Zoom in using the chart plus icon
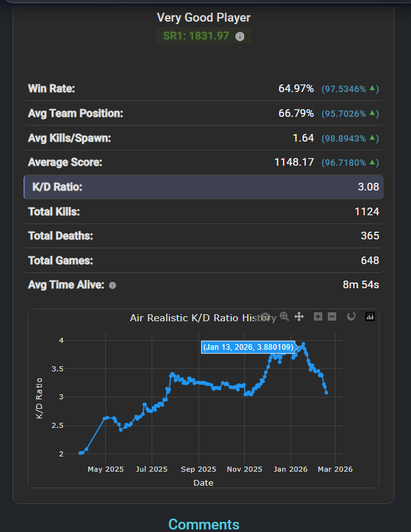This screenshot has height=532, width=411. pyautogui.click(x=318, y=316)
